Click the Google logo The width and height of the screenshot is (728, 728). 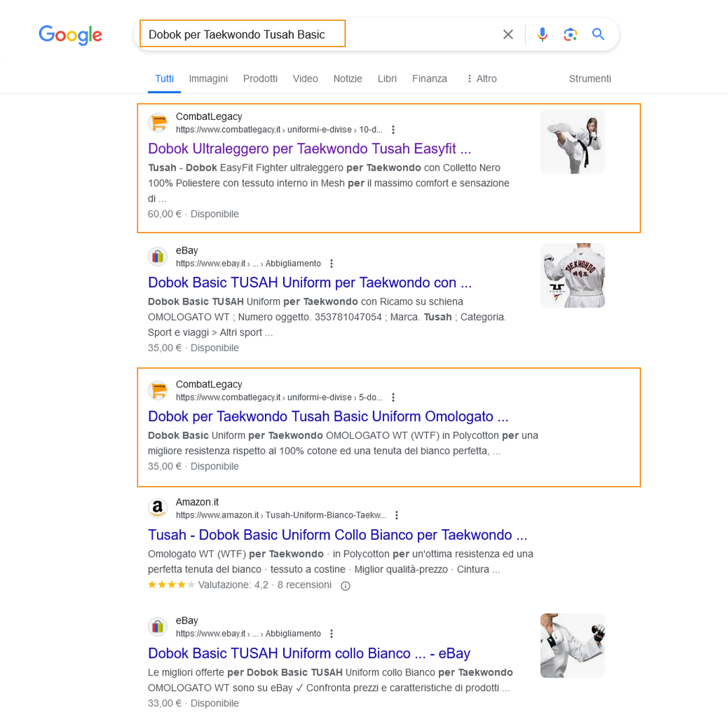tap(70, 34)
